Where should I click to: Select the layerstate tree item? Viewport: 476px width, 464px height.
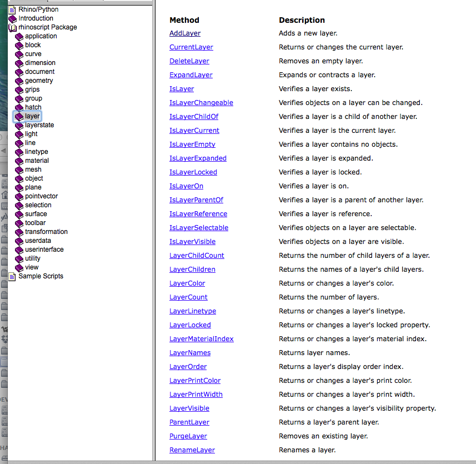pos(39,125)
